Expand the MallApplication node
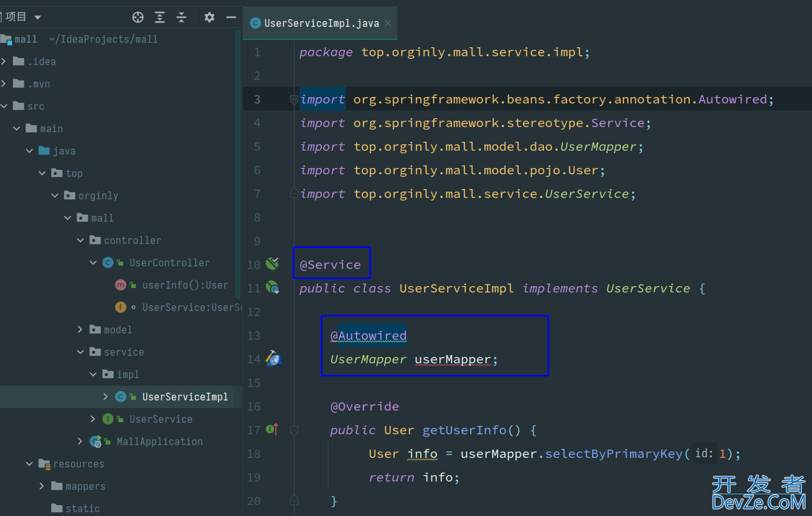Viewport: 812px width, 516px height. click(x=80, y=441)
